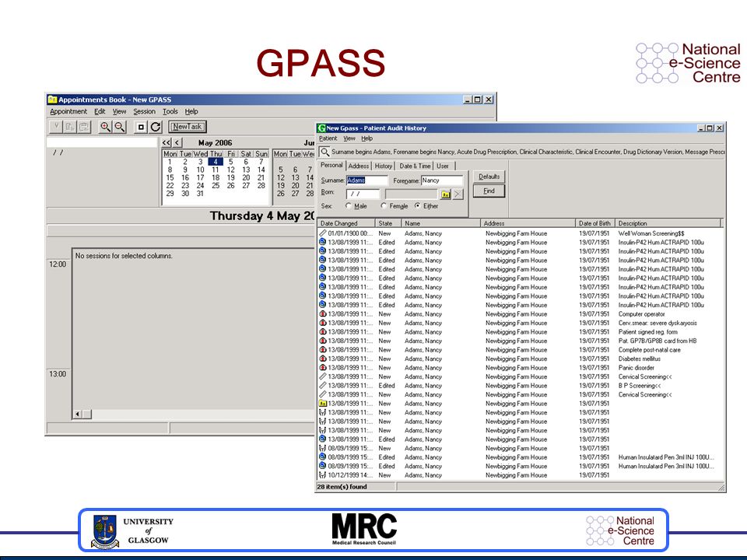Click first greyed icon in Appointments Book toolbar
The height and width of the screenshot is (560, 747).
(56, 127)
